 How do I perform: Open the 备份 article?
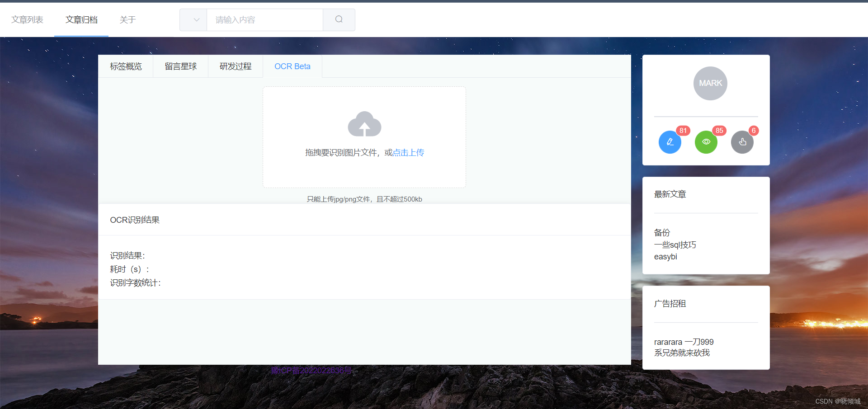click(x=662, y=233)
